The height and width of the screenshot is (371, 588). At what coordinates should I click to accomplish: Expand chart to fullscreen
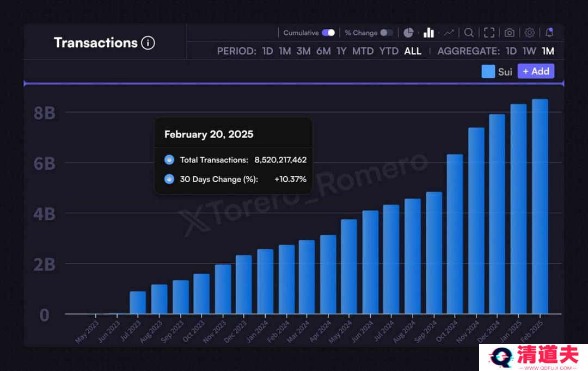pos(489,33)
